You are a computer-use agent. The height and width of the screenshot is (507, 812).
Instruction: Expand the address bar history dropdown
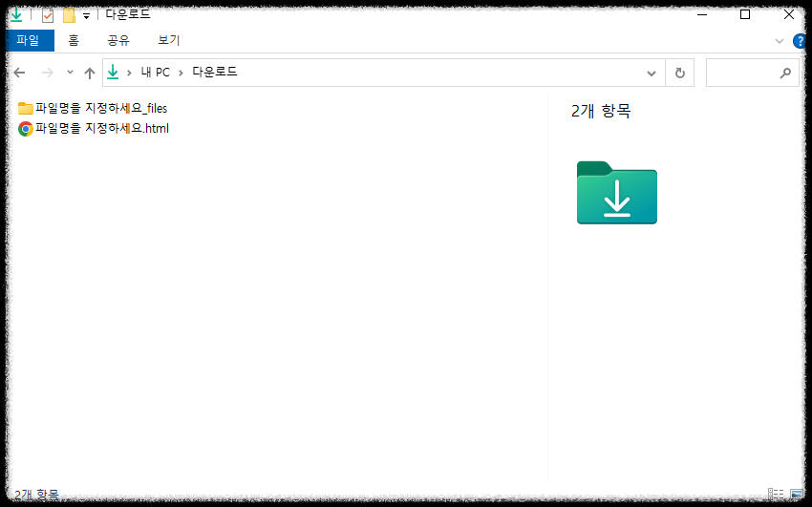point(652,73)
